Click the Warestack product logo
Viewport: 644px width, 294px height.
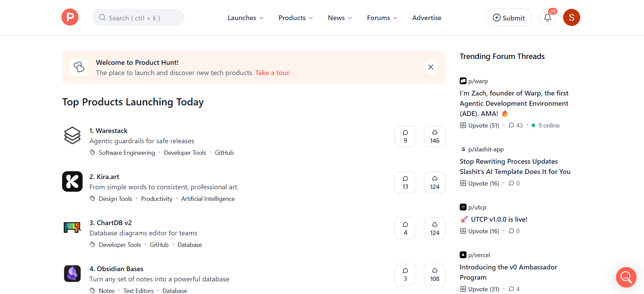click(x=72, y=135)
